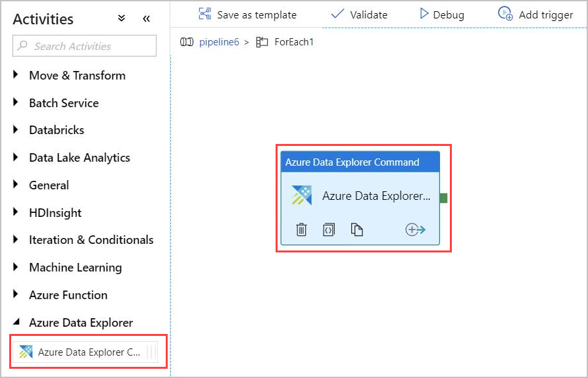Expand Batch Service category
Screen dimensions: 588x378
[x=15, y=102]
